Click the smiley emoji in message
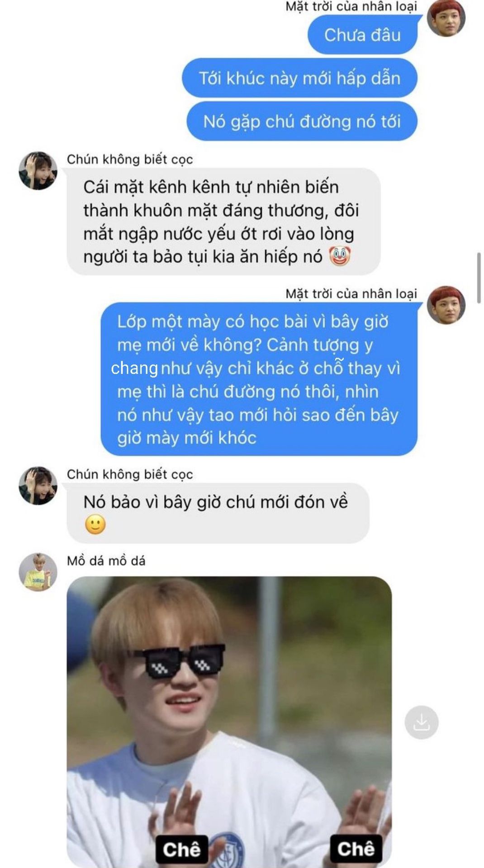 pyautogui.click(x=95, y=524)
